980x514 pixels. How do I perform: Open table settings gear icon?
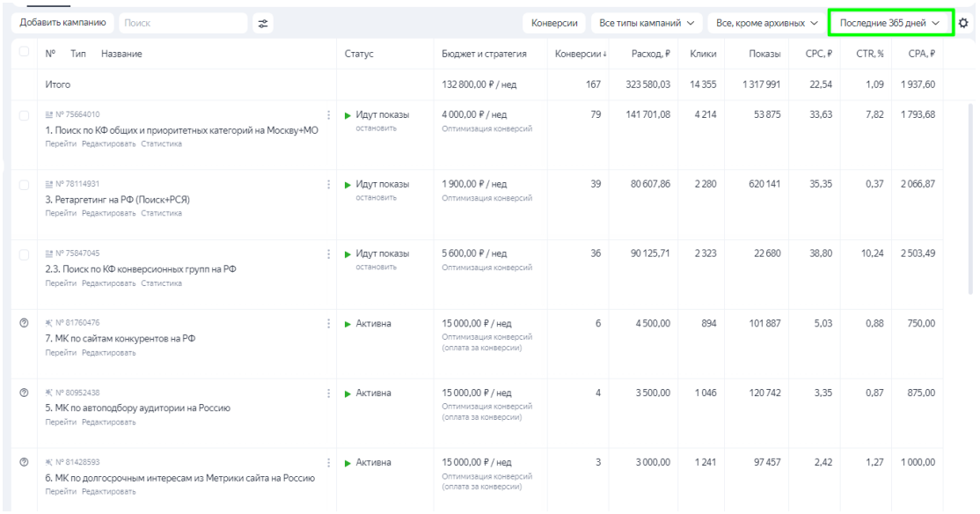[x=963, y=23]
